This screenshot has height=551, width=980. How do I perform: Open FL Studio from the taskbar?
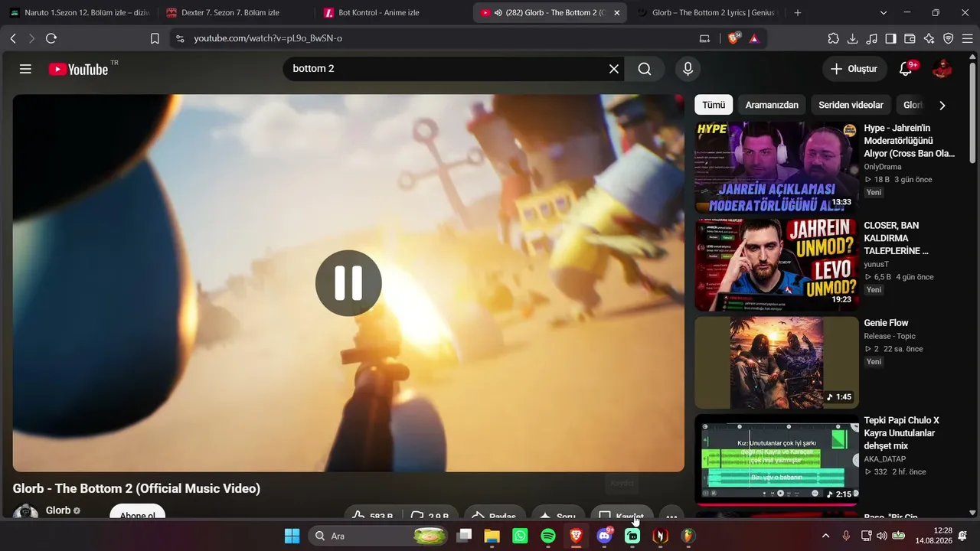click(x=689, y=536)
